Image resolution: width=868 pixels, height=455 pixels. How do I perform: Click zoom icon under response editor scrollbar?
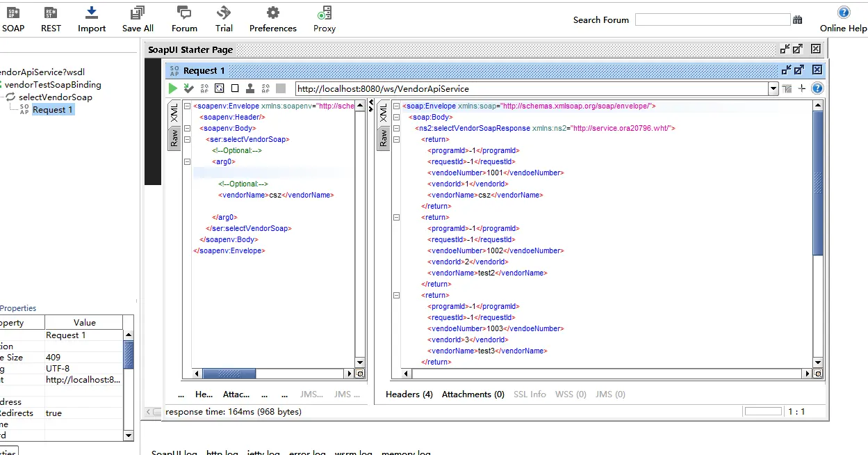click(x=818, y=374)
